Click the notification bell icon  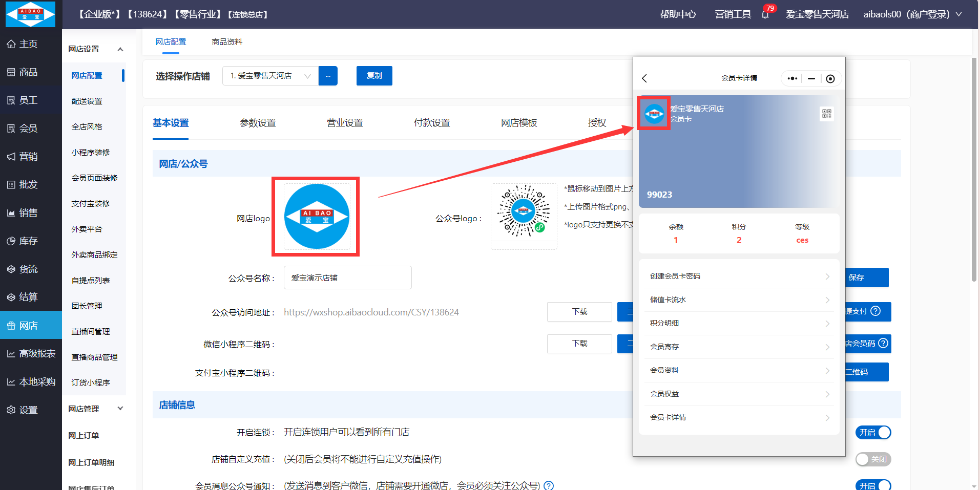(x=765, y=15)
